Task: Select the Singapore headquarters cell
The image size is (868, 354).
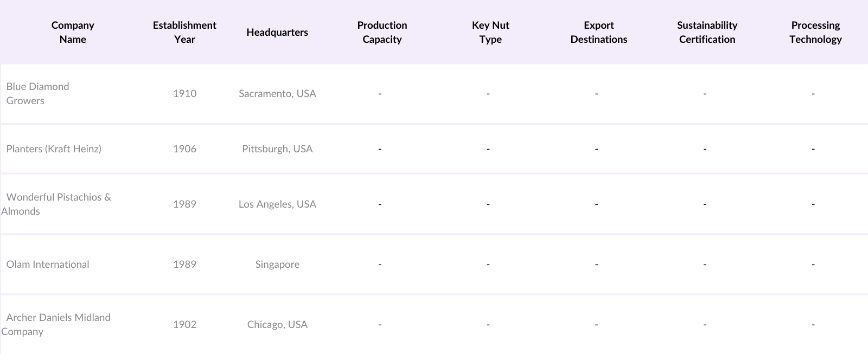Action: click(x=277, y=264)
